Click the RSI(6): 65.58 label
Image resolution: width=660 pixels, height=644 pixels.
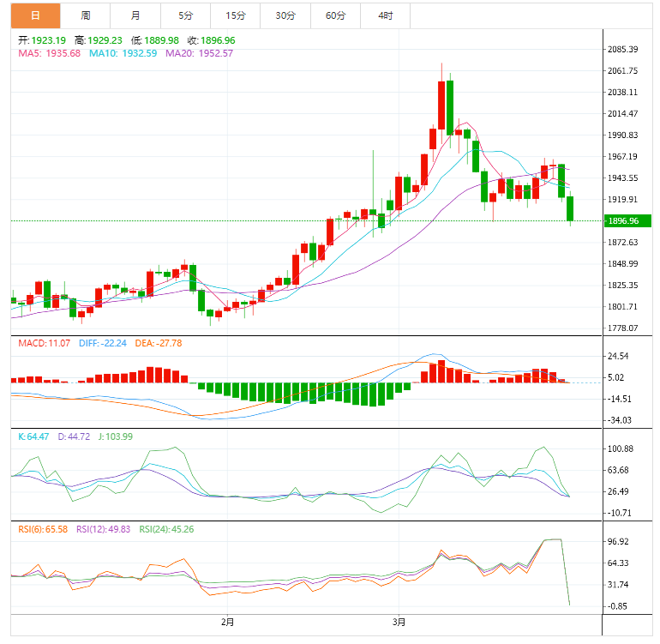pos(43,529)
